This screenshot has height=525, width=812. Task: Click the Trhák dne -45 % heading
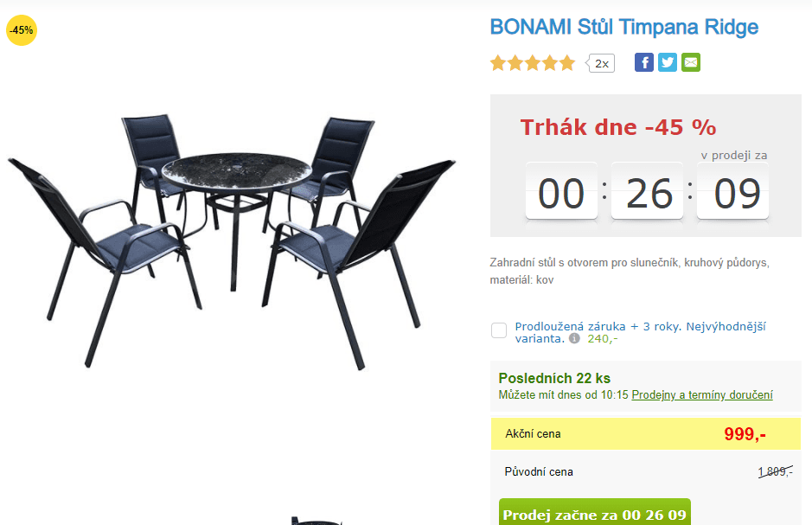(x=617, y=127)
